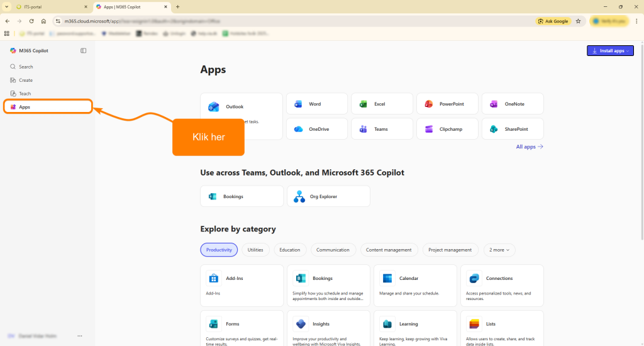Open the Bookings tile under Use across Teams
Screen dimensions: 644x346
tap(241, 196)
